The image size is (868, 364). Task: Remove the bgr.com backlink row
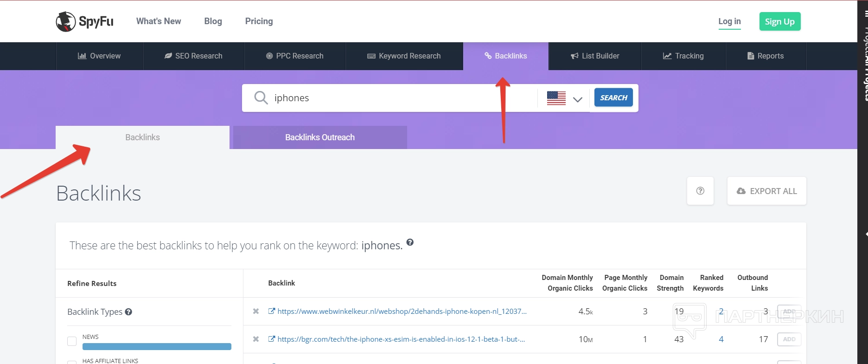256,339
